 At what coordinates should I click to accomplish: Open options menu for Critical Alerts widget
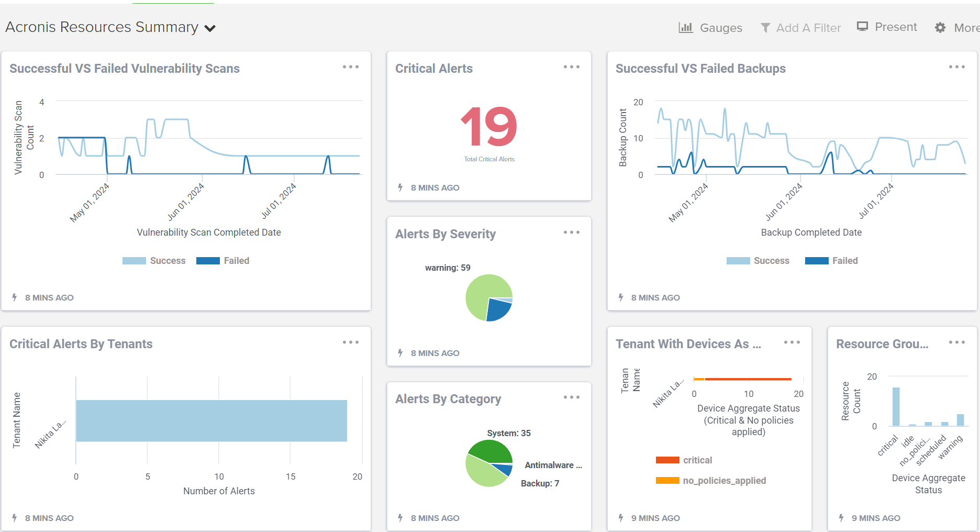tap(572, 67)
